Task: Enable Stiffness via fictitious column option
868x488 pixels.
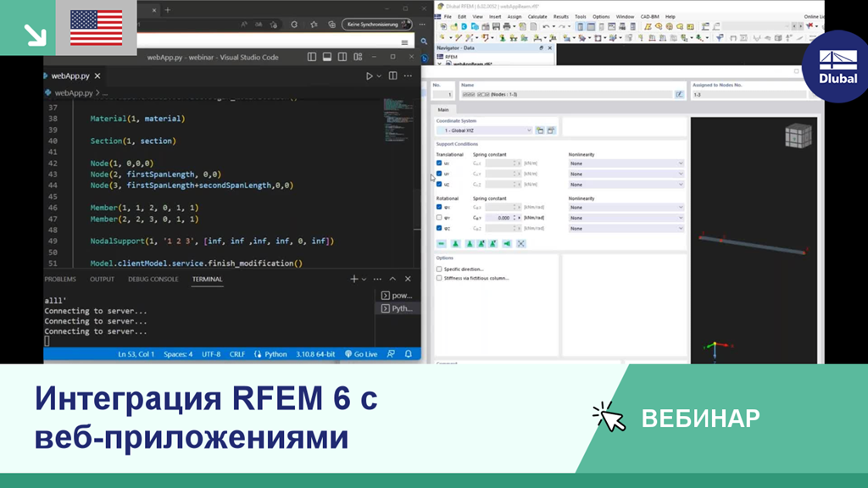Action: (x=439, y=278)
